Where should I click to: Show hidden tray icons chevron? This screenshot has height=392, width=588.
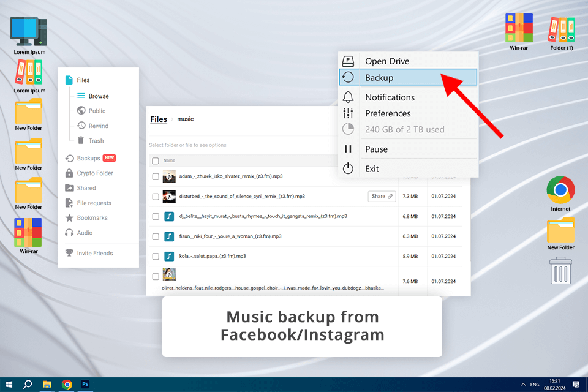(522, 385)
